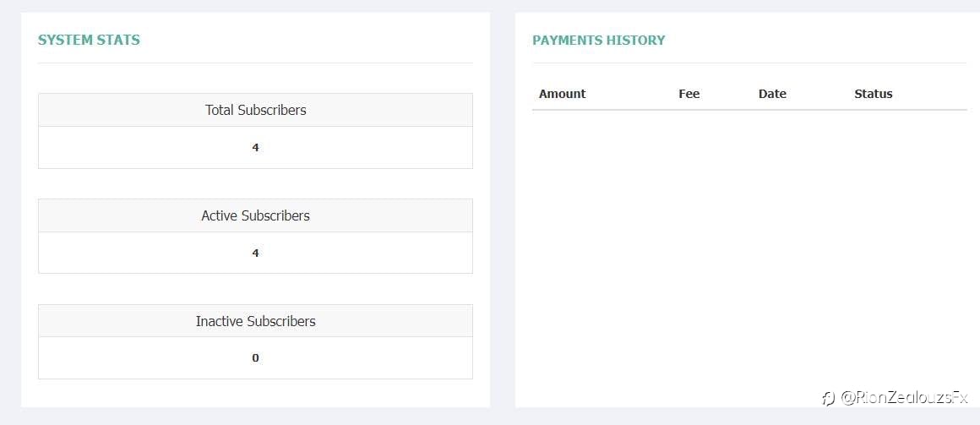Select the Fee column header
The width and height of the screenshot is (980, 425).
pyautogui.click(x=689, y=94)
